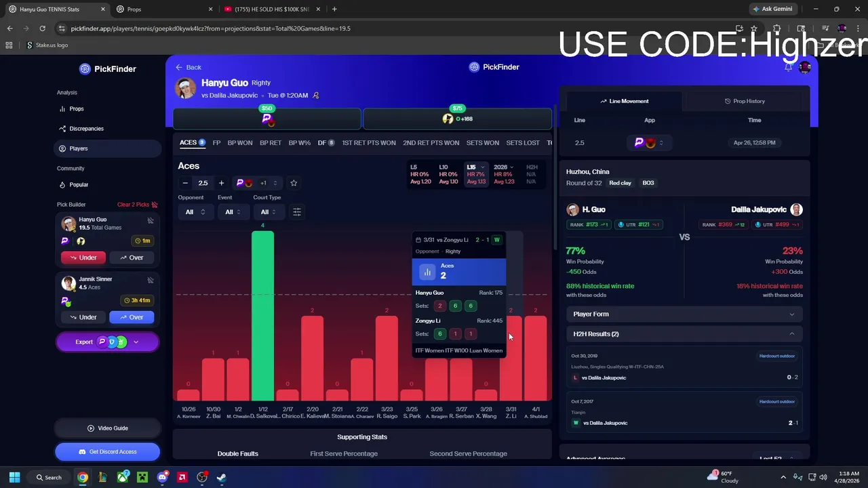Open the Event filter dropdown
868x488 pixels.
(x=234, y=212)
